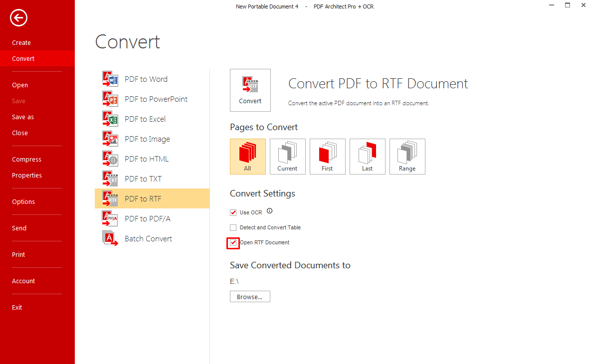Screen dimensions: 590x364
Task: Open the Create menu item
Action: (21, 43)
